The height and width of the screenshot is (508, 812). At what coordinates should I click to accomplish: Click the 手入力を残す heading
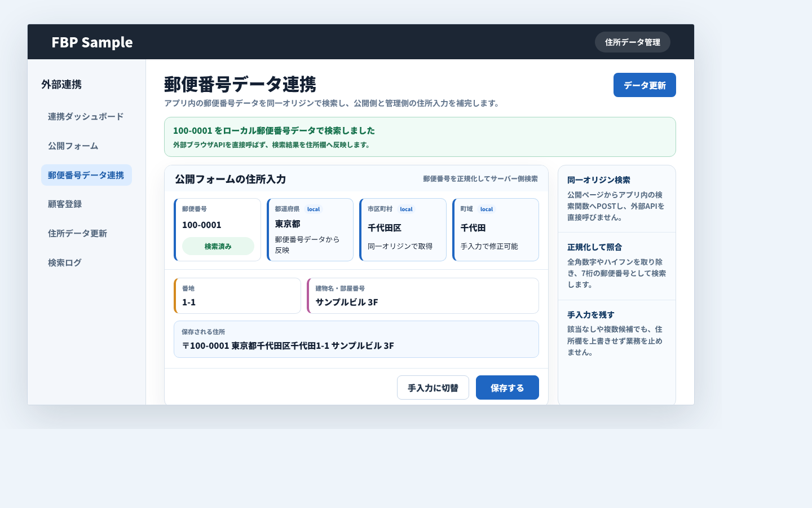tap(591, 315)
